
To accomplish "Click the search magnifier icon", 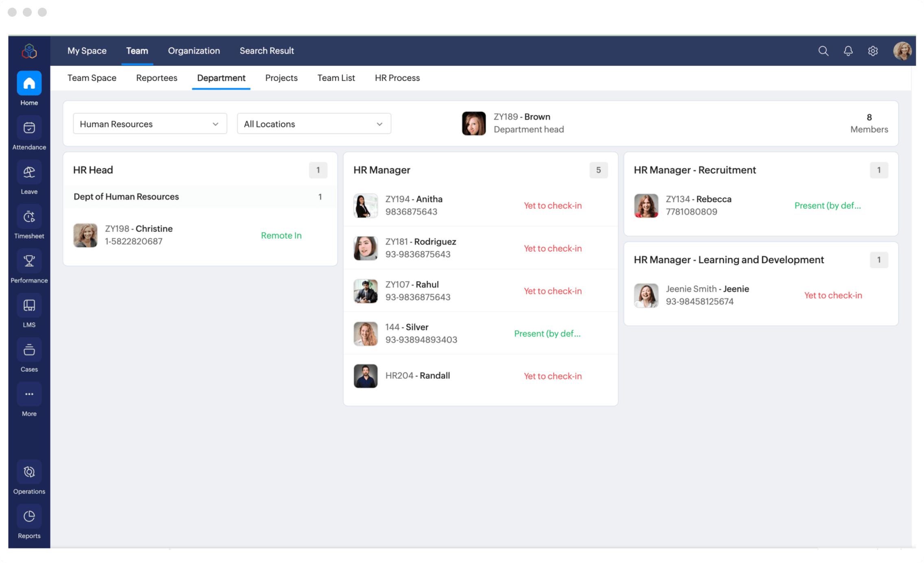I will click(823, 51).
